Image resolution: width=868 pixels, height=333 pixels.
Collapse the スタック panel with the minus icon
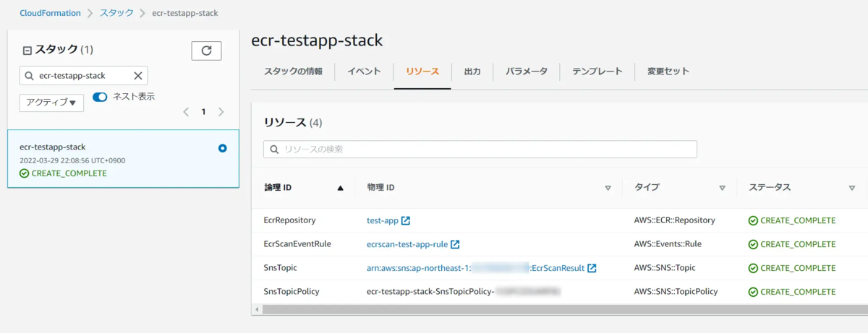click(27, 51)
